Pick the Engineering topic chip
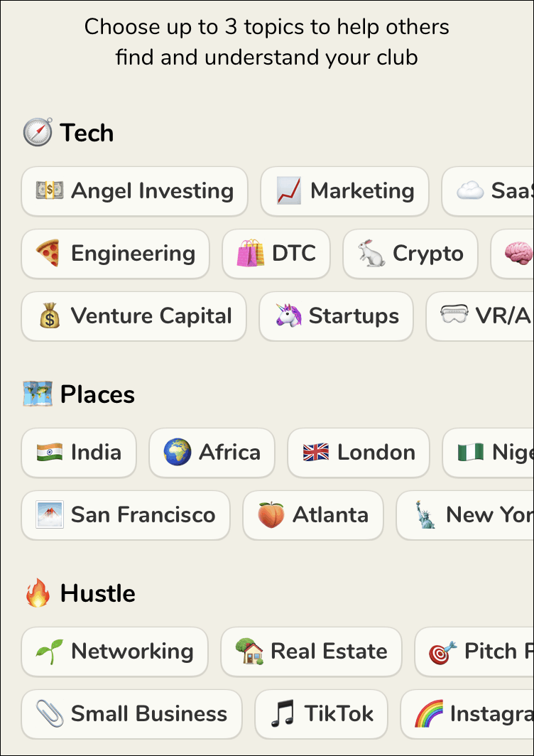This screenshot has width=534, height=756. click(115, 254)
